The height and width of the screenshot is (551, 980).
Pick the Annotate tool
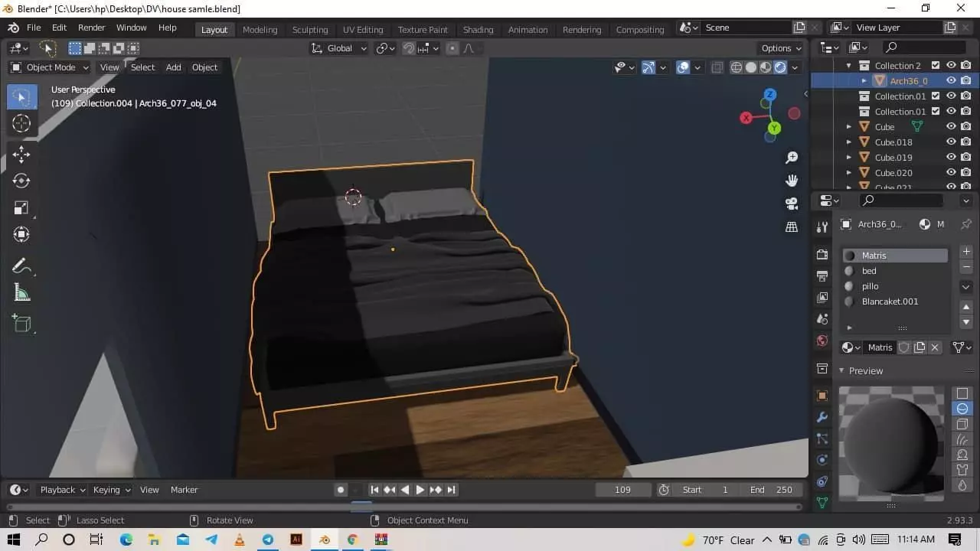(x=21, y=266)
